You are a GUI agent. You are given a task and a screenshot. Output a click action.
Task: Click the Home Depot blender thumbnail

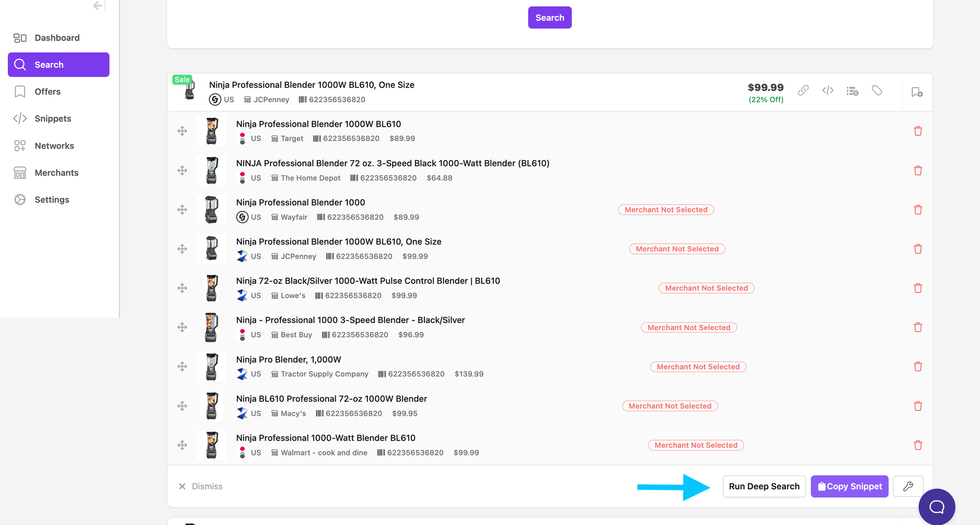[212, 170]
